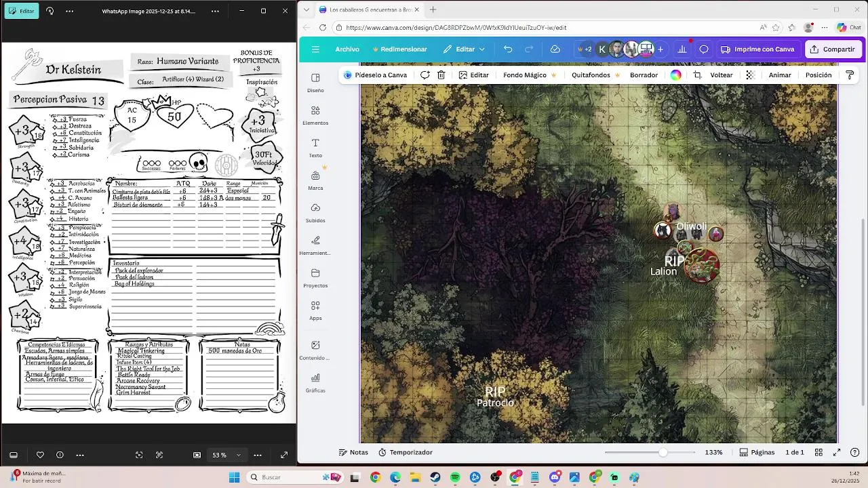
Task: Toggle the Temporizador timer
Action: click(x=406, y=452)
